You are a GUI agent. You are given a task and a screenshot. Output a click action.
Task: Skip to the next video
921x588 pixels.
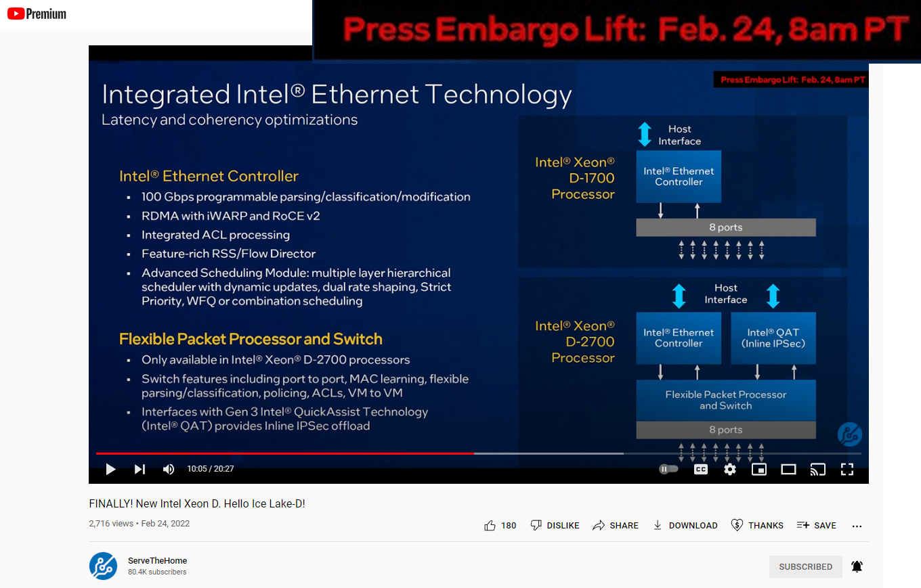pyautogui.click(x=140, y=469)
